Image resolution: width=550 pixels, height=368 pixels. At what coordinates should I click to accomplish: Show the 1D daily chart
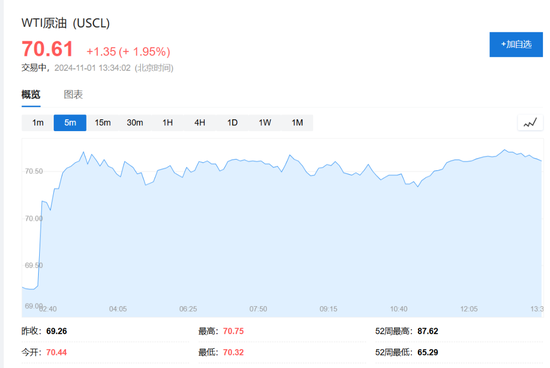232,123
